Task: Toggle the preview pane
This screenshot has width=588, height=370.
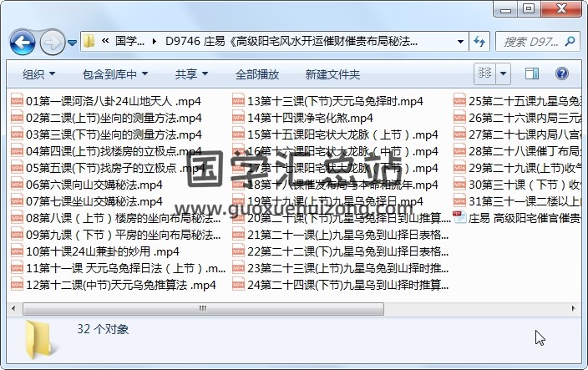Action: pyautogui.click(x=532, y=73)
